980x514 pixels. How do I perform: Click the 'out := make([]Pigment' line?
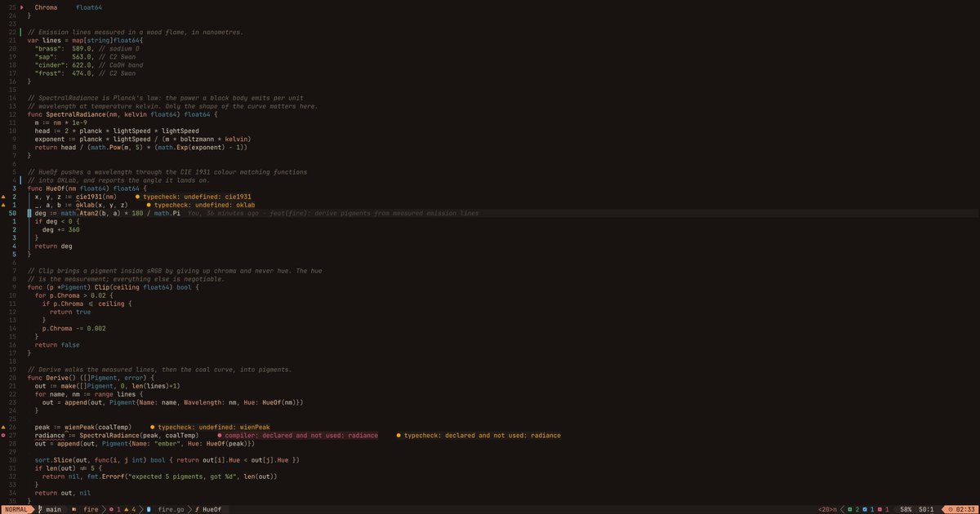(107, 386)
